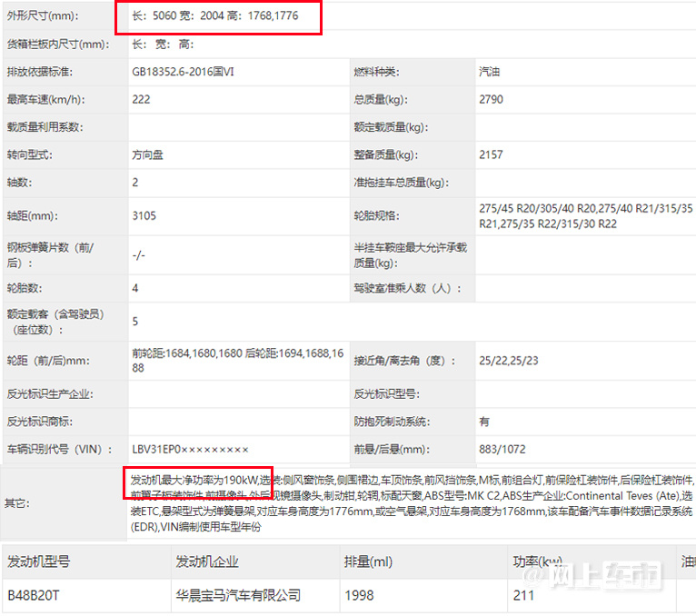
Task: Click leaf spring value '-/-'
Action: click(138, 255)
